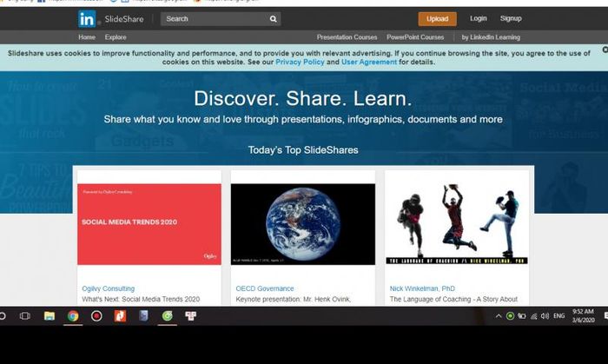608x364 pixels.
Task: Click the search magnifier icon
Action: pyautogui.click(x=274, y=18)
